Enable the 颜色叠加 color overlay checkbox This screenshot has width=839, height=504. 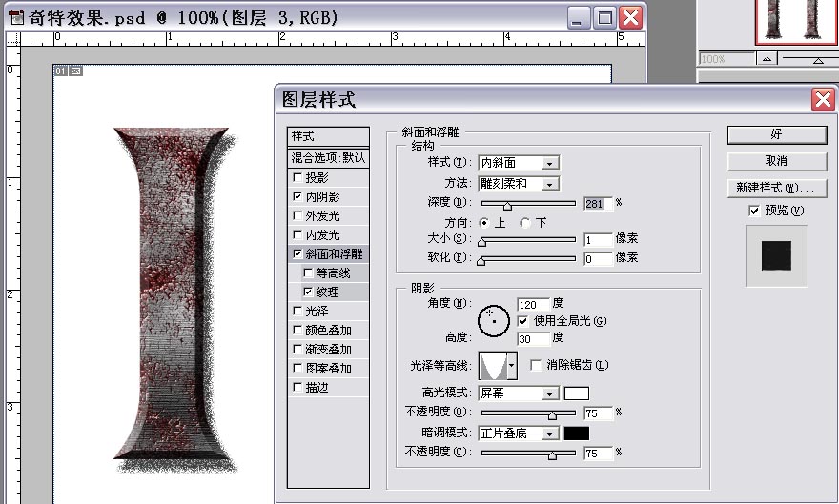tap(297, 330)
